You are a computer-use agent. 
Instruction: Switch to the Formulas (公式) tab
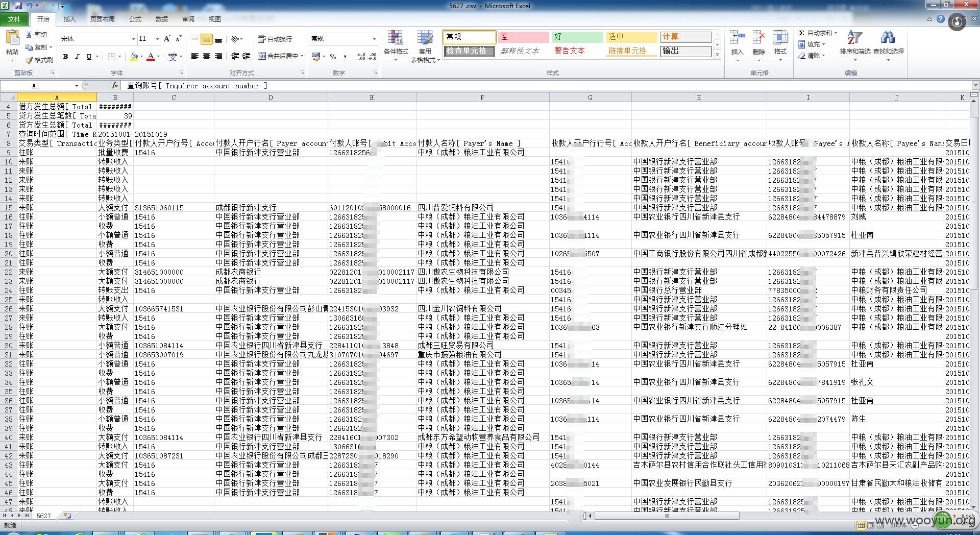(x=135, y=19)
